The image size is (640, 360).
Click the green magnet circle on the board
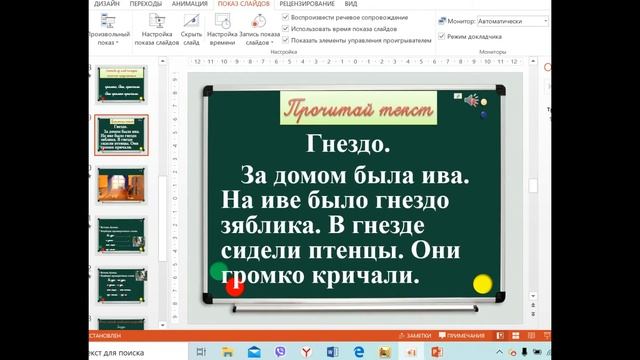(219, 270)
